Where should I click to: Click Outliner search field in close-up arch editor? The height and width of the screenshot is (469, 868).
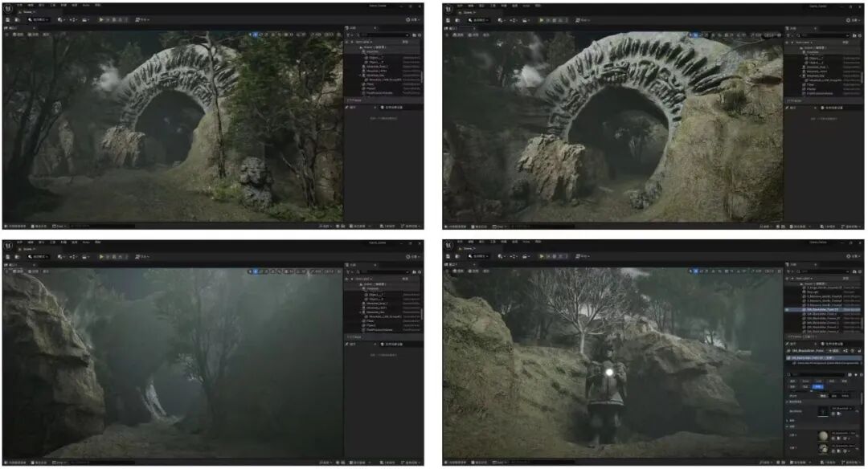(823, 35)
